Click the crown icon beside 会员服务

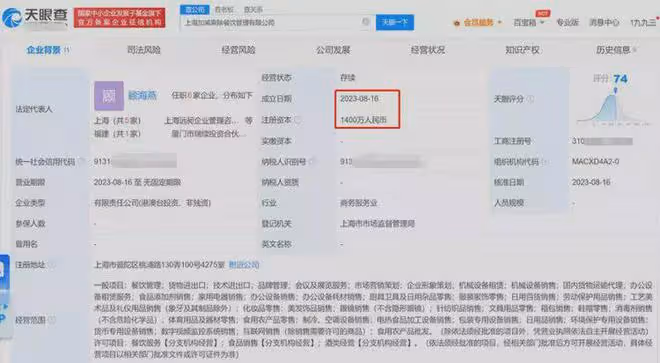click(x=457, y=23)
